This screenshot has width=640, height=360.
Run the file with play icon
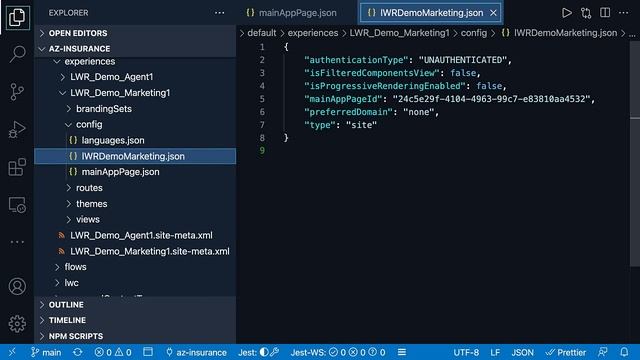567,13
